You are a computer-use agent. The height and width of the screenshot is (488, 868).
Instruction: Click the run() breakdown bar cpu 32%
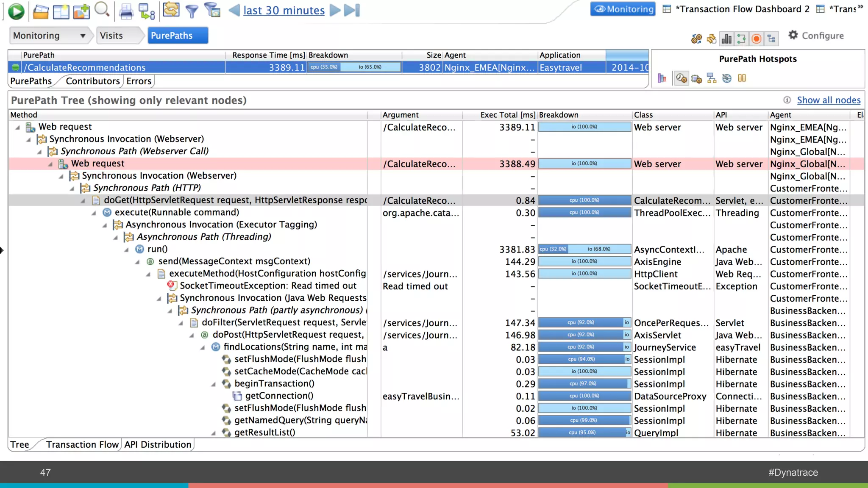[553, 249]
